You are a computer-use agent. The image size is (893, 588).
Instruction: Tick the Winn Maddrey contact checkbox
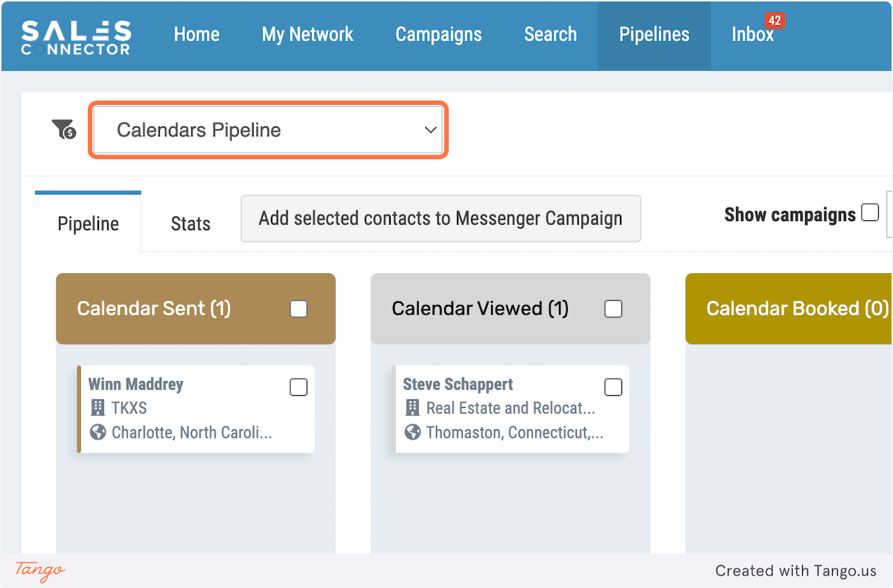(x=298, y=387)
